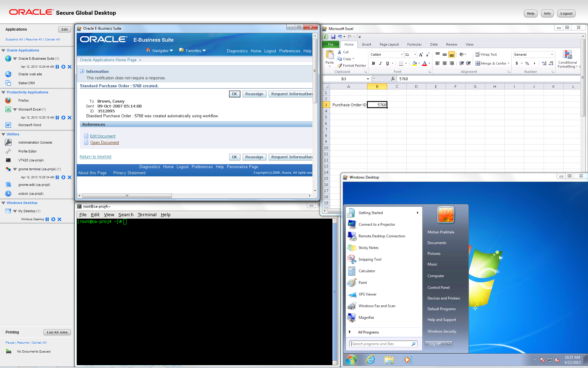This screenshot has width=588, height=392.
Task: Click Oracle Applications Home Page breadcrumb
Action: point(108,60)
